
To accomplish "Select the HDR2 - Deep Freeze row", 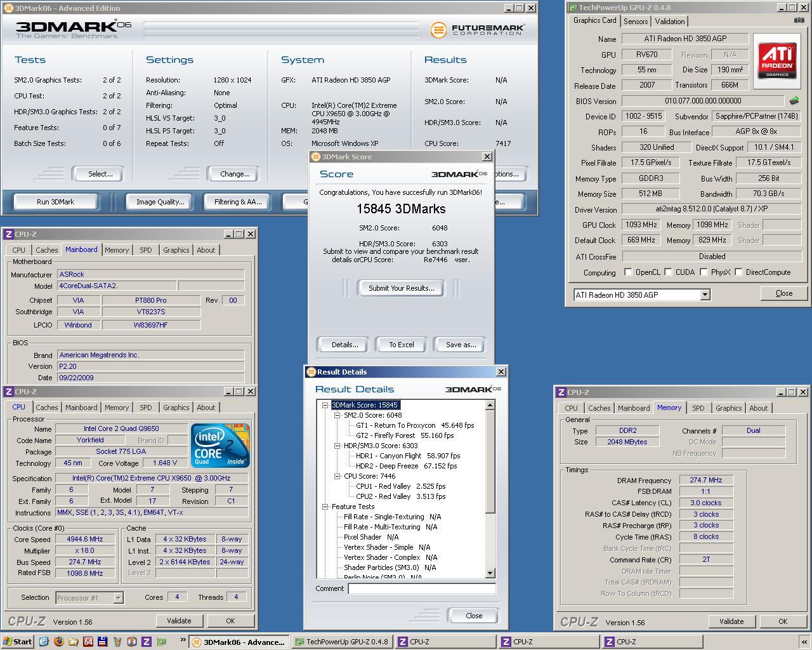I will click(406, 466).
